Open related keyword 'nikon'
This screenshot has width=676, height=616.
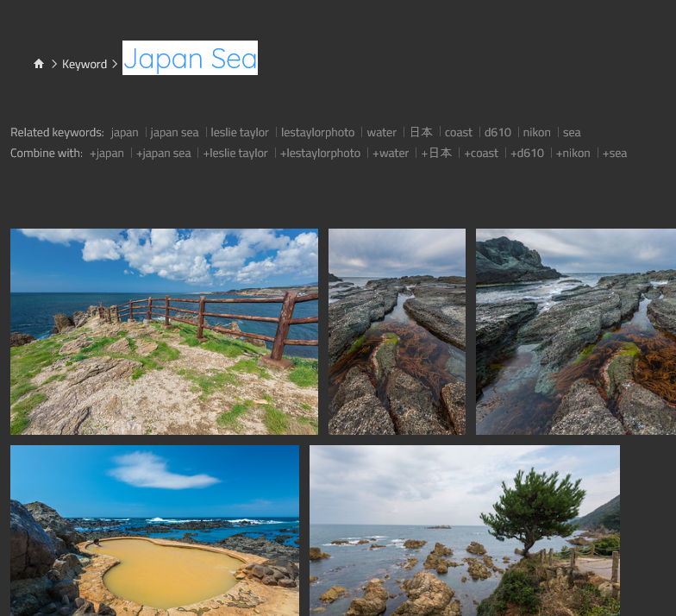point(536,133)
